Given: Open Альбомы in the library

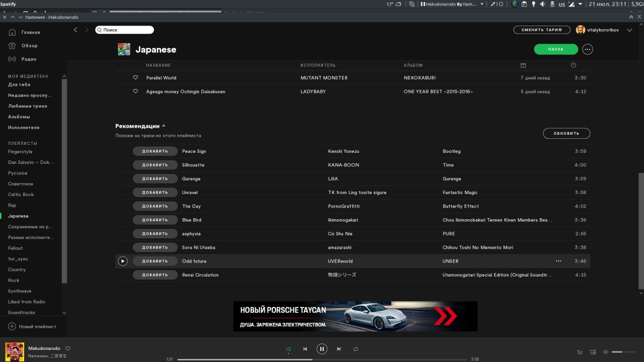Looking at the screenshot, I should (19, 117).
